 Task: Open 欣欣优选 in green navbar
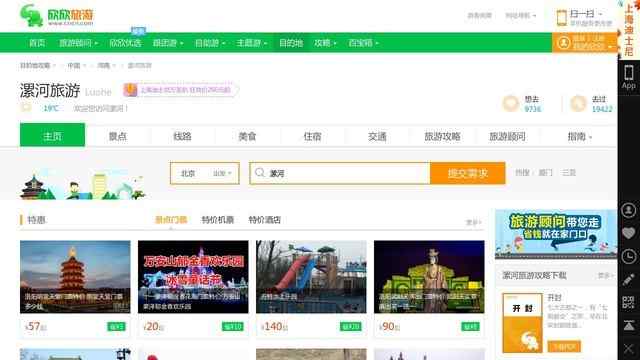click(125, 43)
